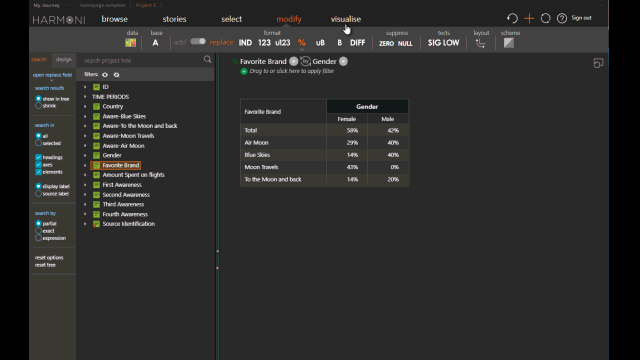Toggle elements checkbox
This screenshot has height=360, width=640.
point(38,172)
